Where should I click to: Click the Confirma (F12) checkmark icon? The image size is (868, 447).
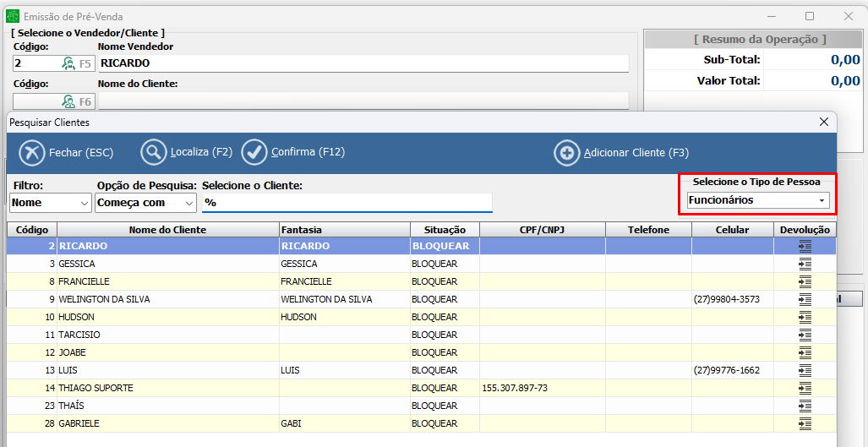tap(254, 153)
